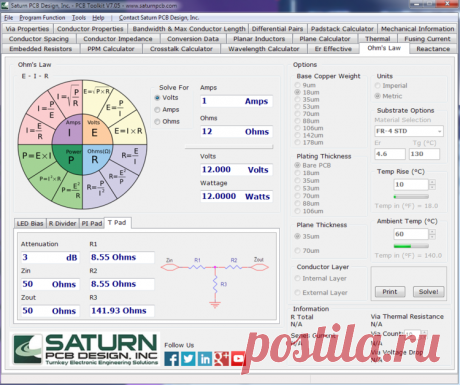Screen dimensions: 460x385
Task: Open the LED Bias sub-tab
Action: [x=30, y=223]
